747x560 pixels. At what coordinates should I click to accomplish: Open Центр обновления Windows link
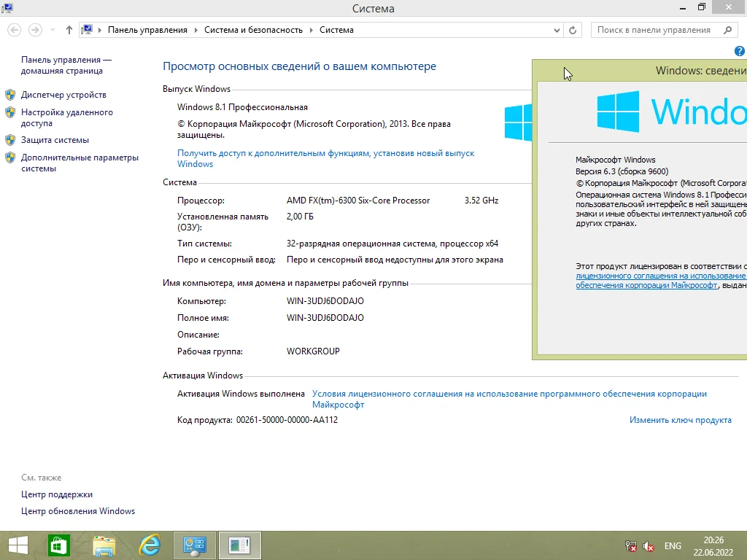coord(77,511)
